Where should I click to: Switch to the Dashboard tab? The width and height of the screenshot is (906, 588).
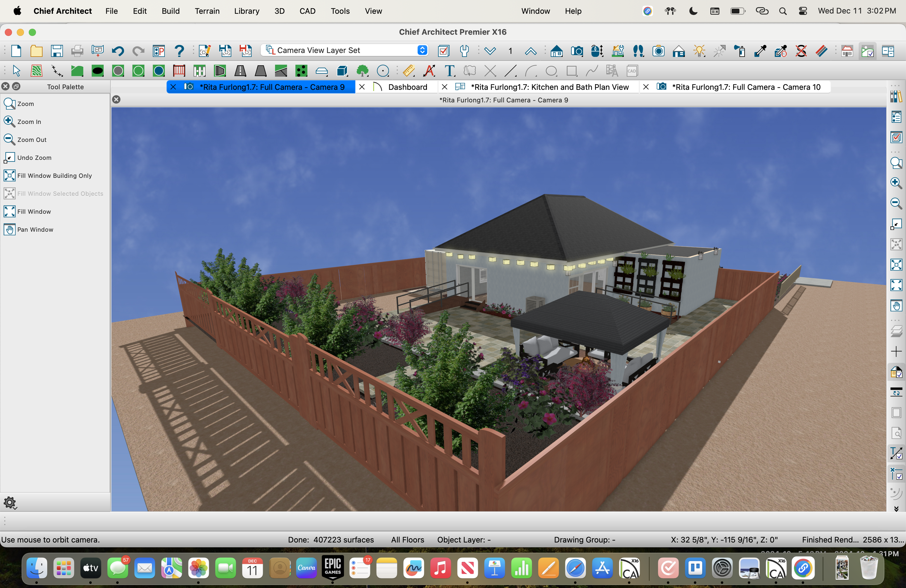click(407, 87)
